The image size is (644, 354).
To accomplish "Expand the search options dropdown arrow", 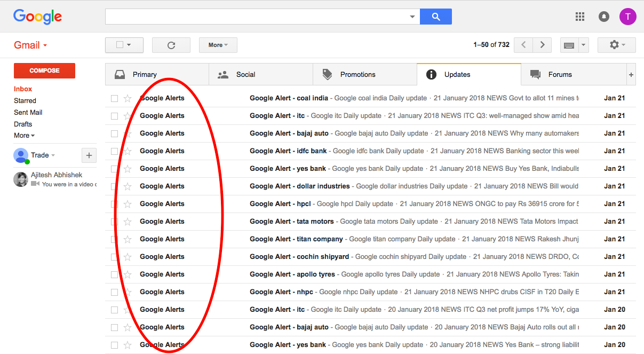I will click(x=412, y=17).
